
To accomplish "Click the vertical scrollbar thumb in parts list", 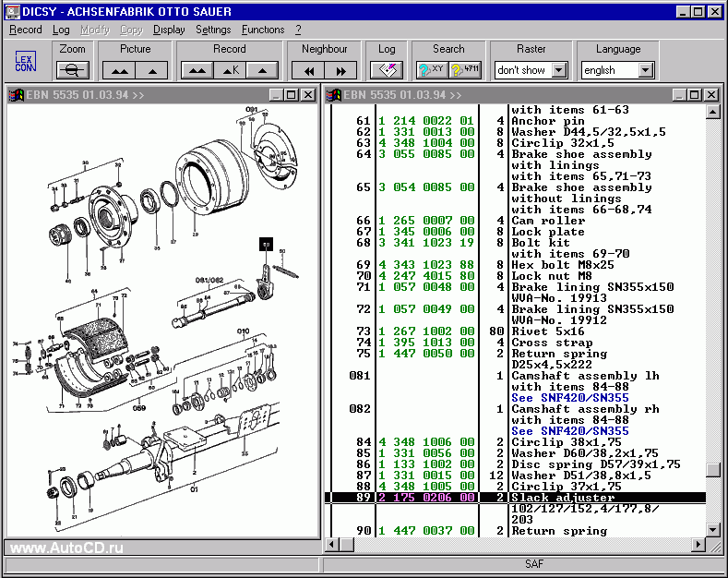I will coord(713,470).
